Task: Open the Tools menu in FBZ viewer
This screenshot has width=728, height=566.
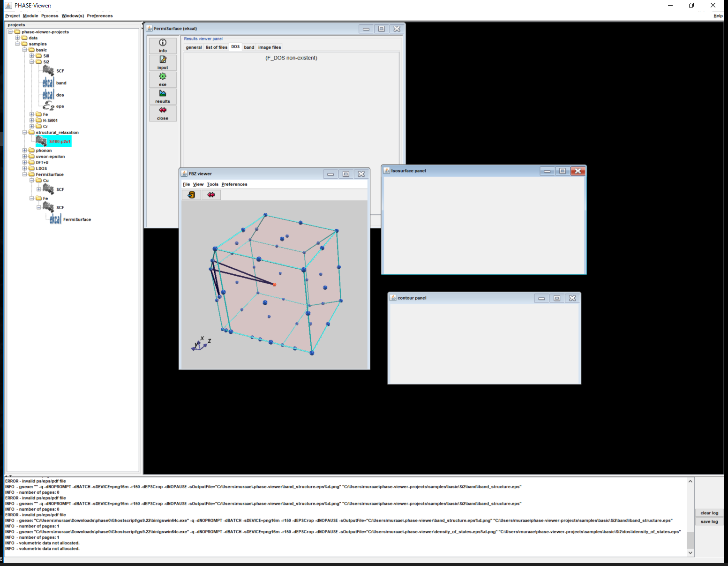Action: tap(212, 184)
